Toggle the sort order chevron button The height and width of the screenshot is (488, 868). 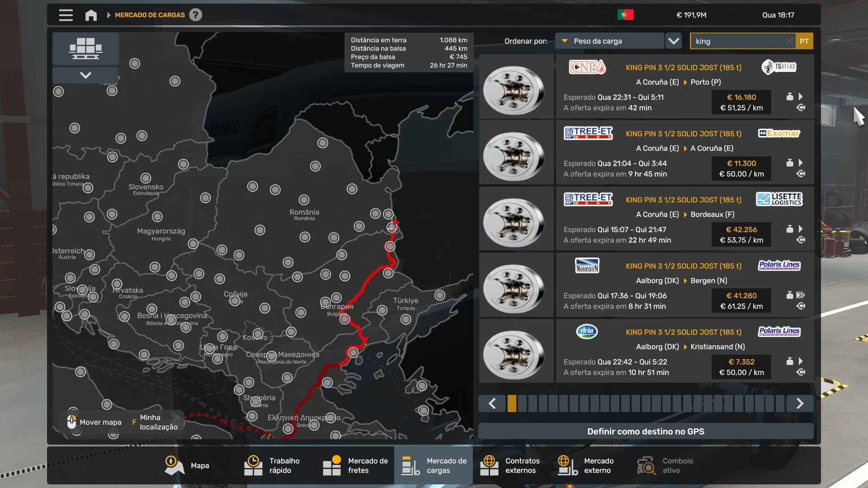coord(674,41)
